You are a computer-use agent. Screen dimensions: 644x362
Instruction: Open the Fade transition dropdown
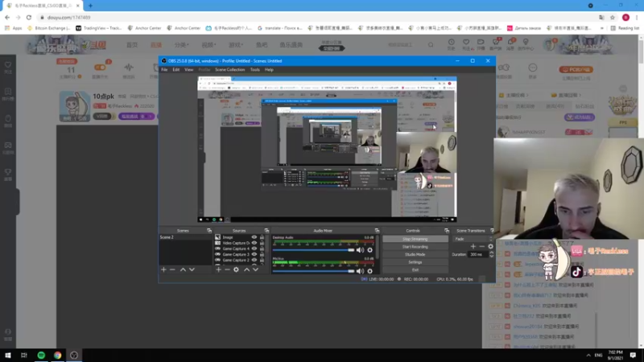[473, 239]
